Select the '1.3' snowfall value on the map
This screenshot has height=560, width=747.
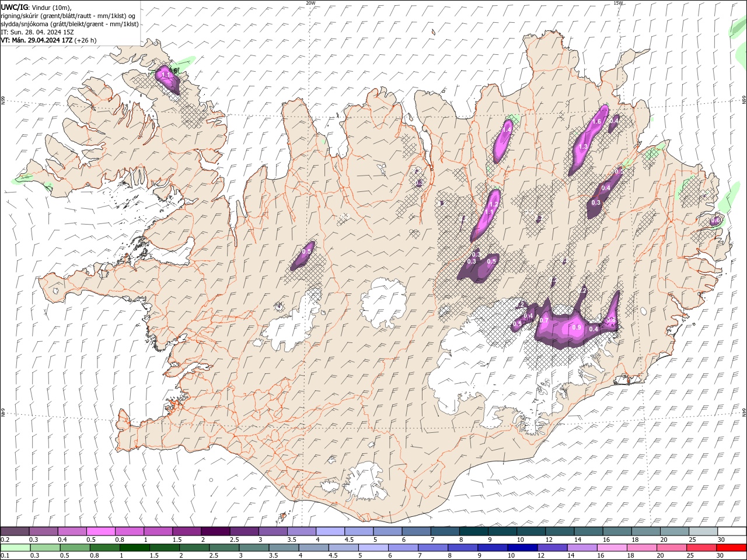pyautogui.click(x=582, y=147)
